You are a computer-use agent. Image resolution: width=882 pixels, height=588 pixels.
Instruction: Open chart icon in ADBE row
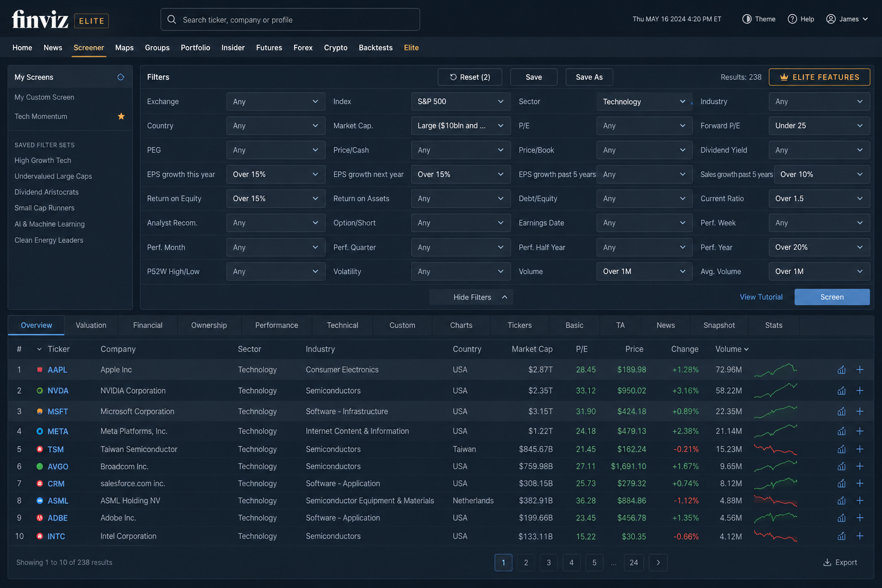pyautogui.click(x=841, y=518)
